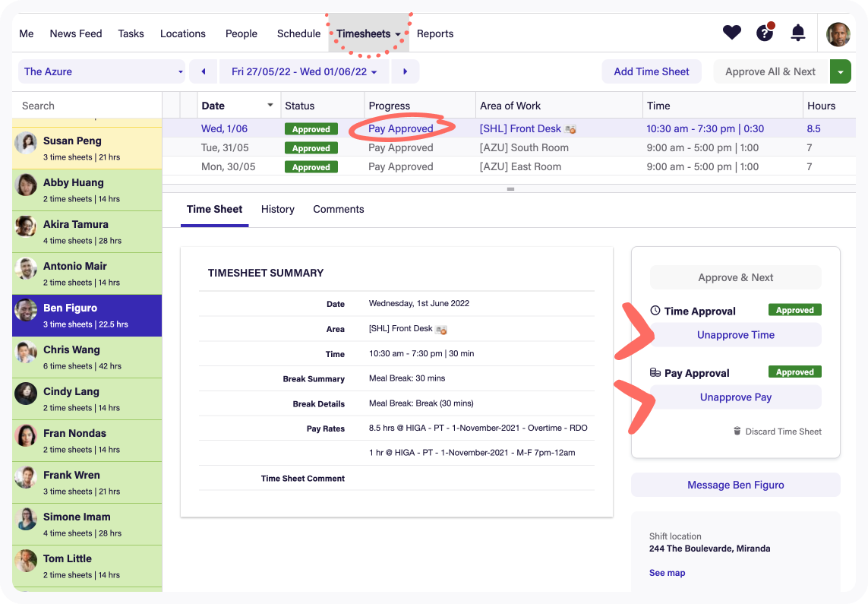Click the left arrow to view previous week
868x604 pixels.
pos(203,71)
